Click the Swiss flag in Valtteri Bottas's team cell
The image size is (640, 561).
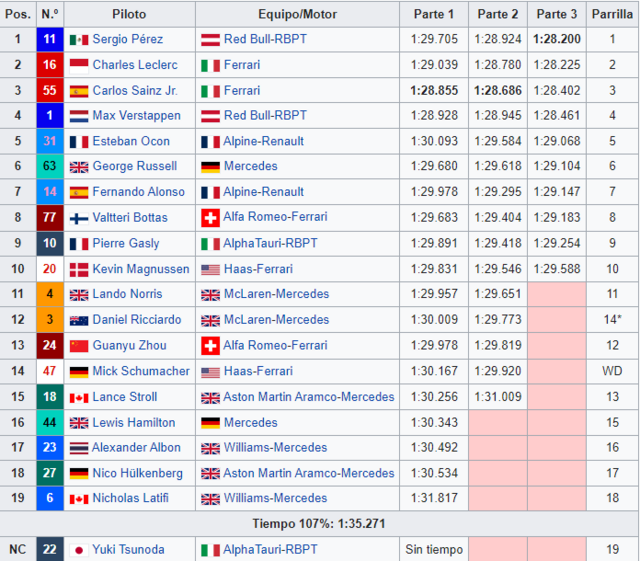[x=210, y=218]
